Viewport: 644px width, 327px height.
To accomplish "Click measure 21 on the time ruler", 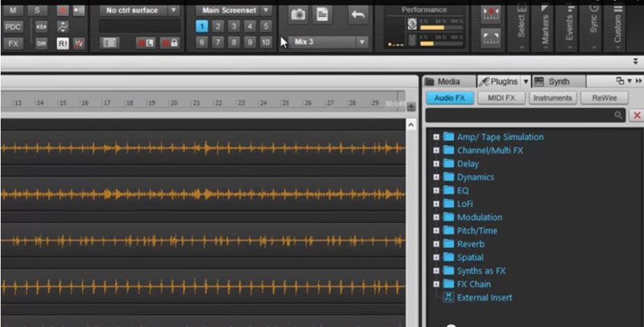I will (196, 103).
